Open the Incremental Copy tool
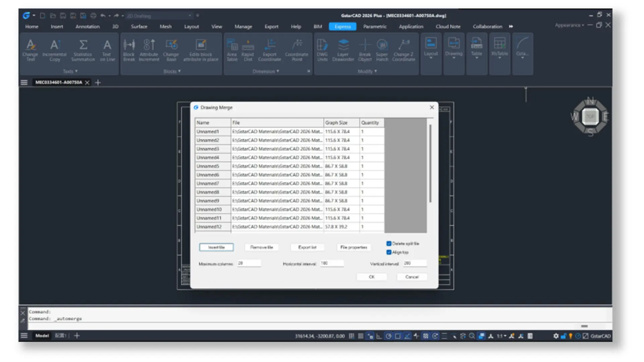Image resolution: width=644 pixels, height=362 pixels. click(55, 50)
